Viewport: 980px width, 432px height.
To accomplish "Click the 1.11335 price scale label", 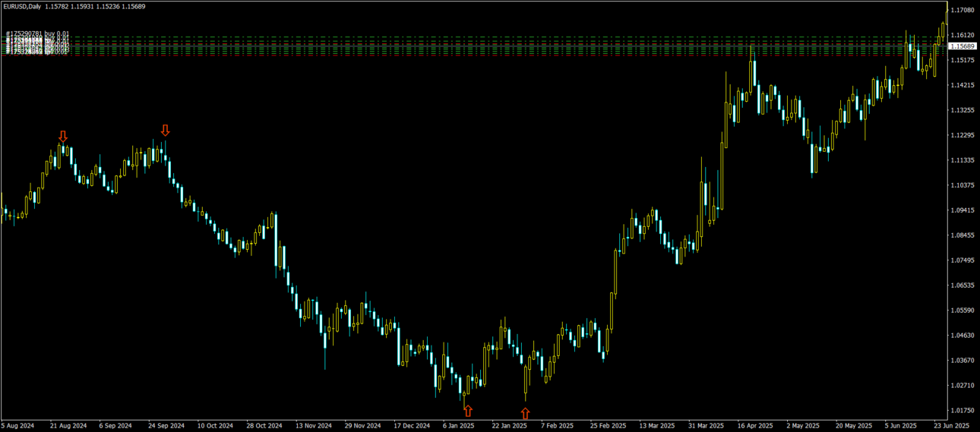I will 963,160.
